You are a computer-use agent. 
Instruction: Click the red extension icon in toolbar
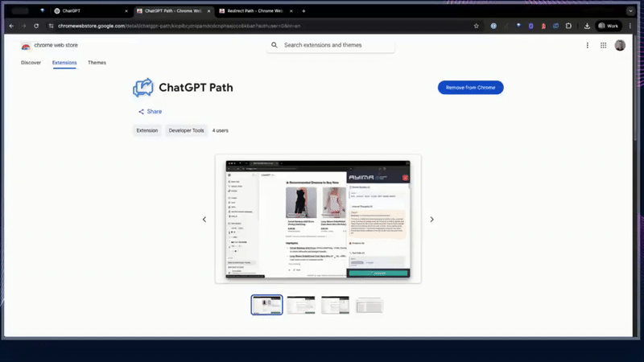[x=543, y=26]
